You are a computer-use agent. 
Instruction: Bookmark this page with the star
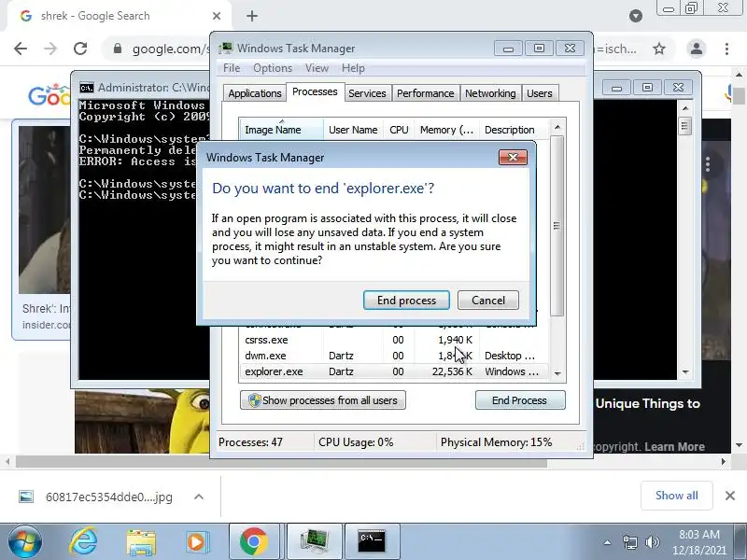coord(659,49)
